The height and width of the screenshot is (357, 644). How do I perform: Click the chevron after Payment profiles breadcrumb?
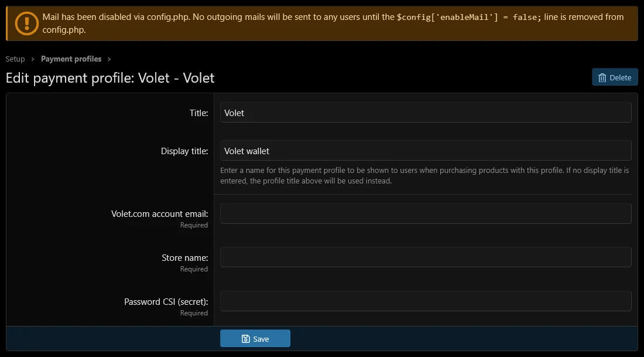[x=109, y=59]
